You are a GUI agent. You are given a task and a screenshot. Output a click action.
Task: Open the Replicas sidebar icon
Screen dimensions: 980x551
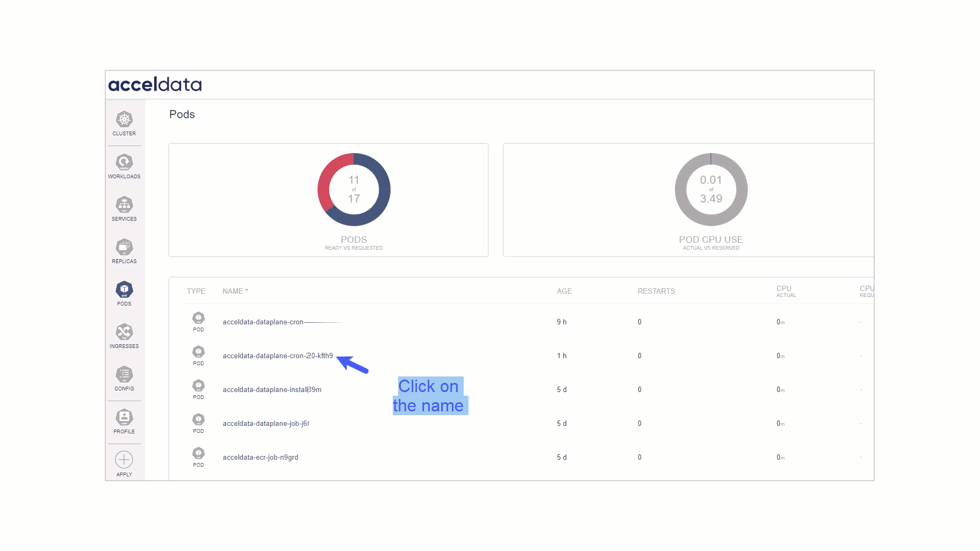[124, 247]
